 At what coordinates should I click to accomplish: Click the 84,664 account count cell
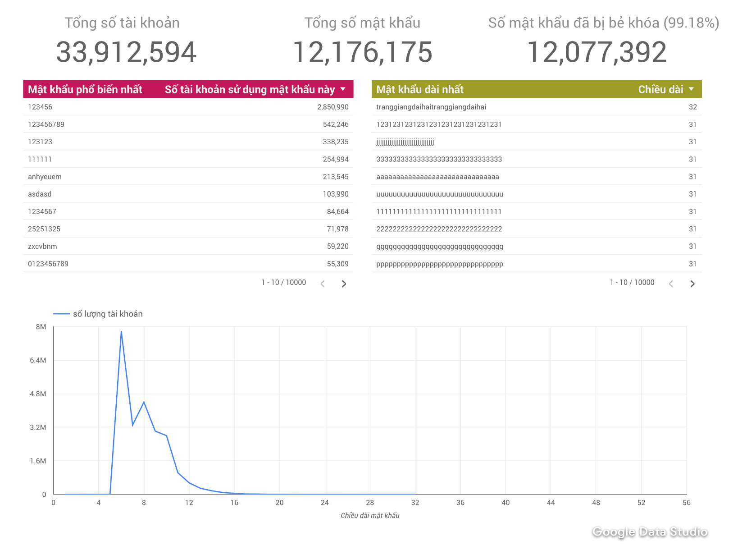pyautogui.click(x=338, y=211)
